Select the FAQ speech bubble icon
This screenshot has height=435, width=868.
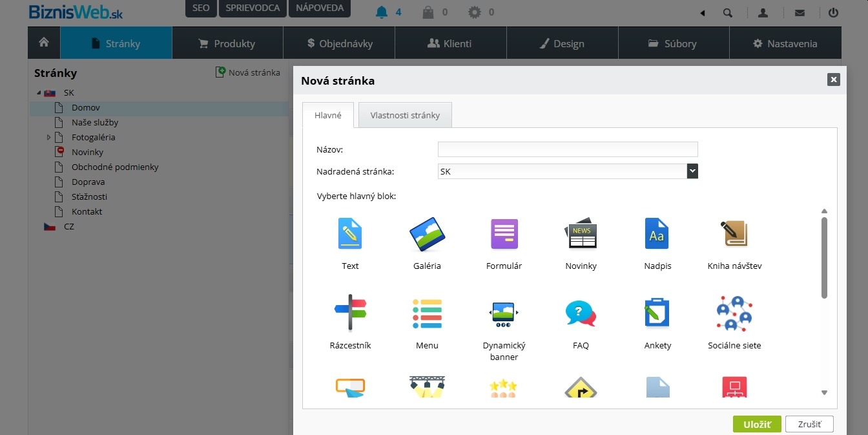point(581,313)
